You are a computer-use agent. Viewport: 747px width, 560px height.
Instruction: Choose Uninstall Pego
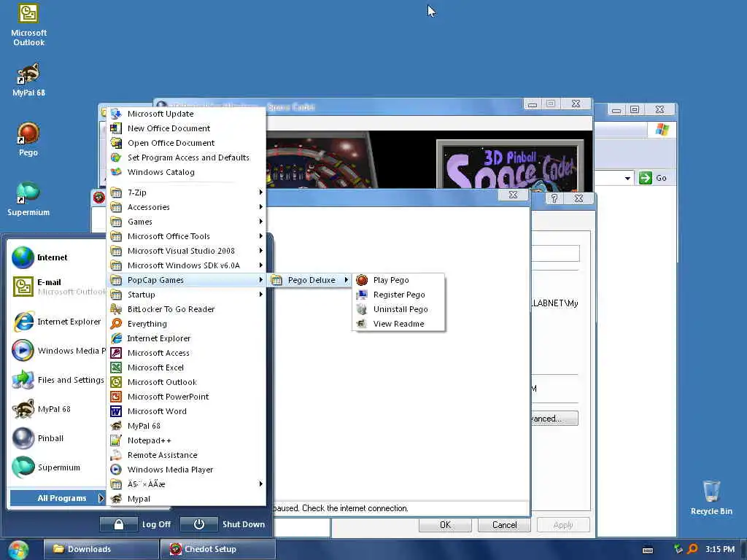click(x=399, y=309)
